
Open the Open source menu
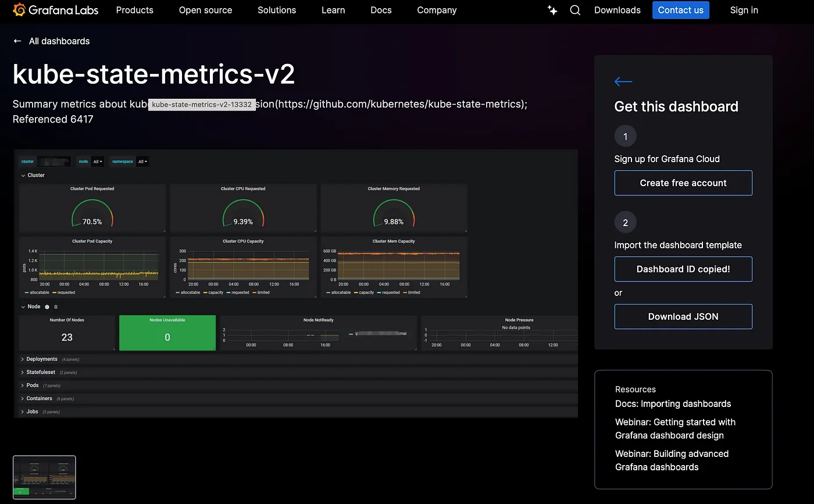click(205, 10)
